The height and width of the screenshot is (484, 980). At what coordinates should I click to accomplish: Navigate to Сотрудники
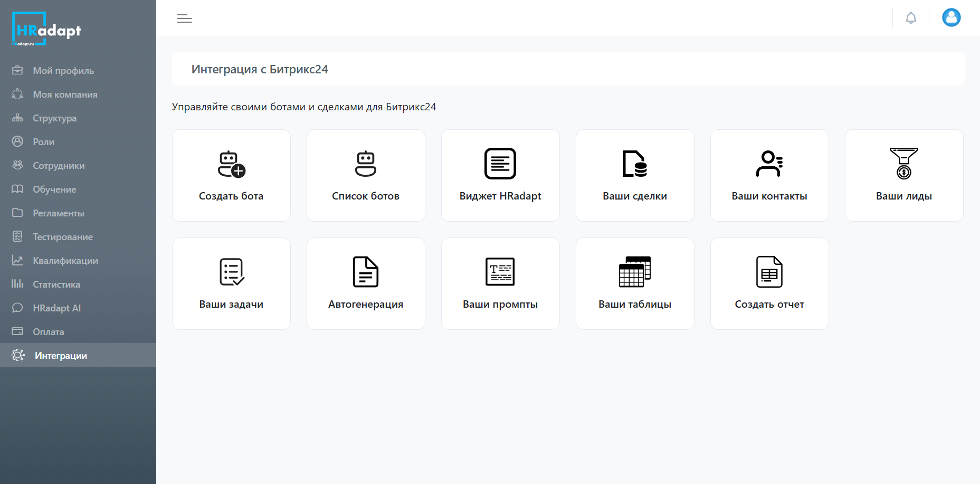[78, 165]
